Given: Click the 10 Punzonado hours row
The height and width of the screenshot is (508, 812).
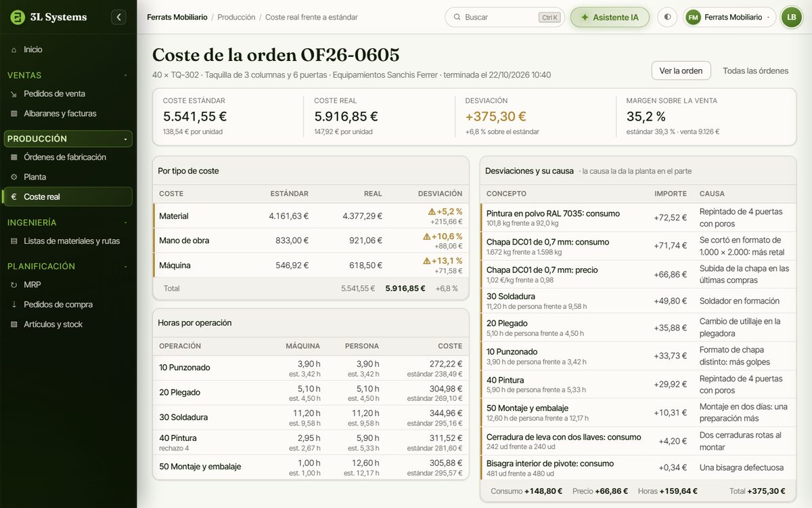Looking at the screenshot, I should click(311, 368).
